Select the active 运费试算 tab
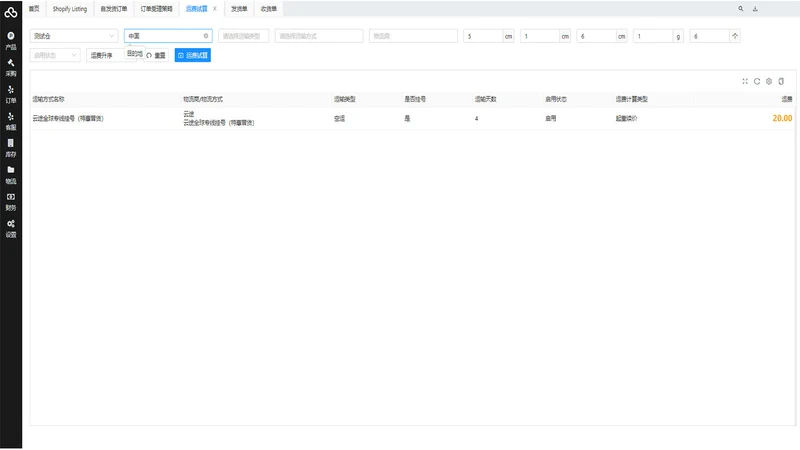Screen dimensions: 800x450 (x=196, y=9)
